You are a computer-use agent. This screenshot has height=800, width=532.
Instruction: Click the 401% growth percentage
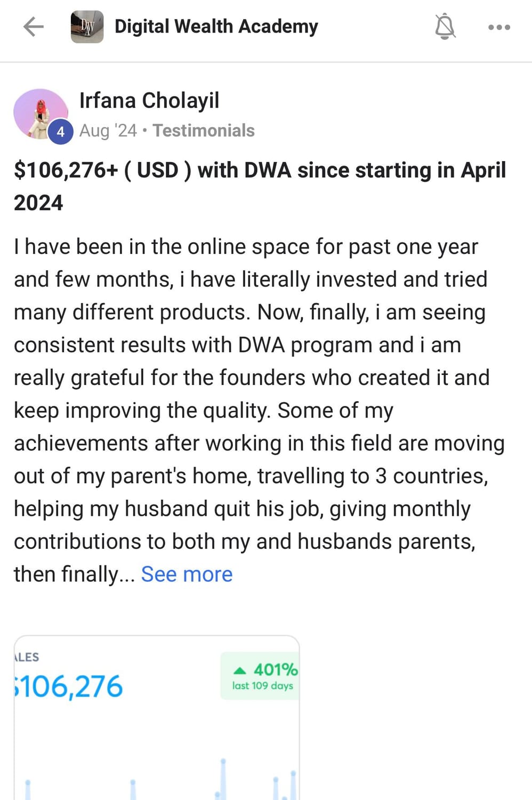point(275,669)
